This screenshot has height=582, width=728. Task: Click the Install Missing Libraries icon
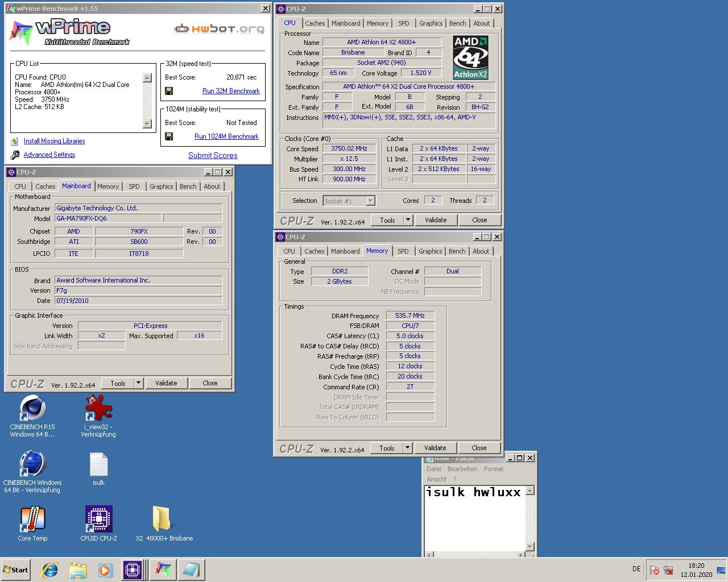coord(15,141)
